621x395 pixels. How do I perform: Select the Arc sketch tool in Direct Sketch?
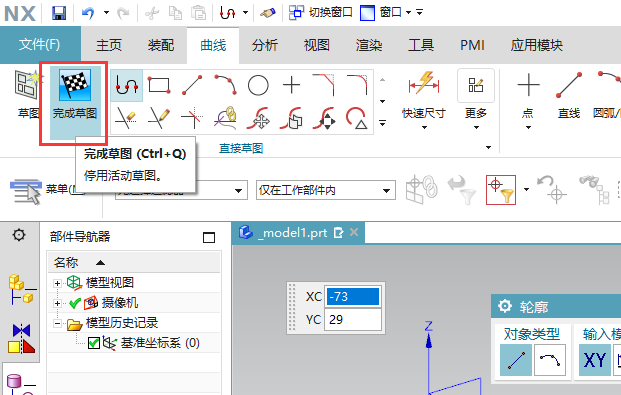(x=225, y=85)
